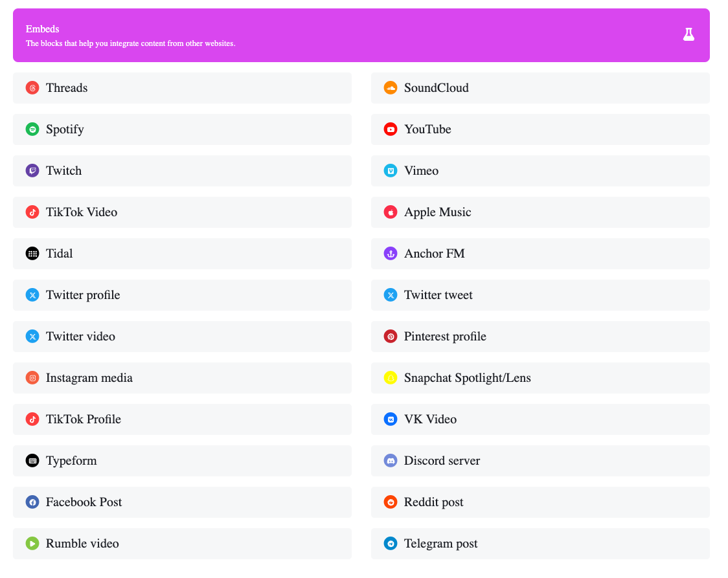Add an Instagram media block

182,377
